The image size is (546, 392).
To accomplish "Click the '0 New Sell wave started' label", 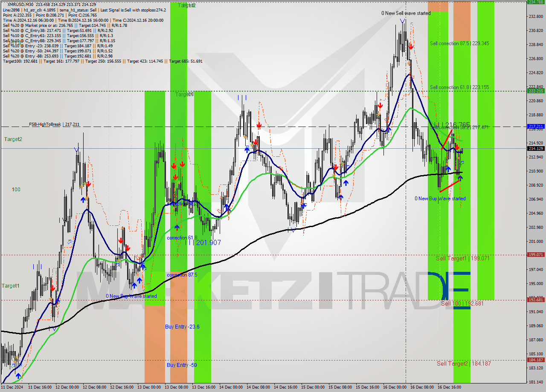I will 406,13.
